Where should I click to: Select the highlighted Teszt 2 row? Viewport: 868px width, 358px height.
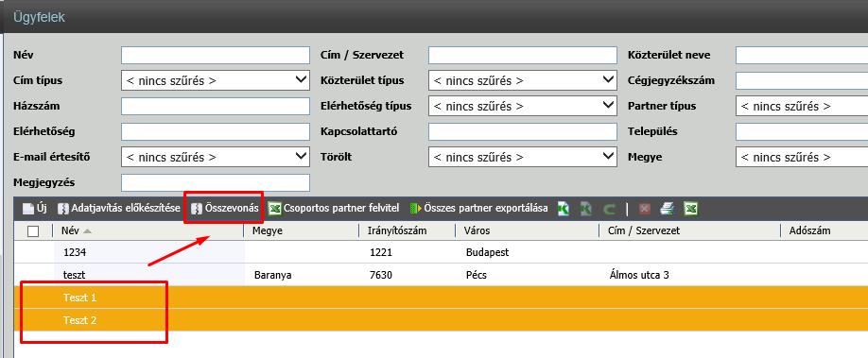click(x=441, y=320)
